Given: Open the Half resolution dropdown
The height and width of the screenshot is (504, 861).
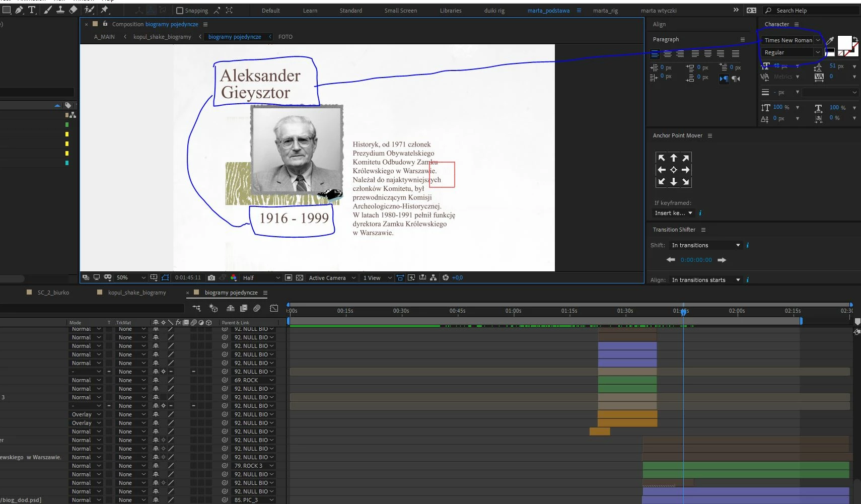Looking at the screenshot, I should pyautogui.click(x=261, y=277).
